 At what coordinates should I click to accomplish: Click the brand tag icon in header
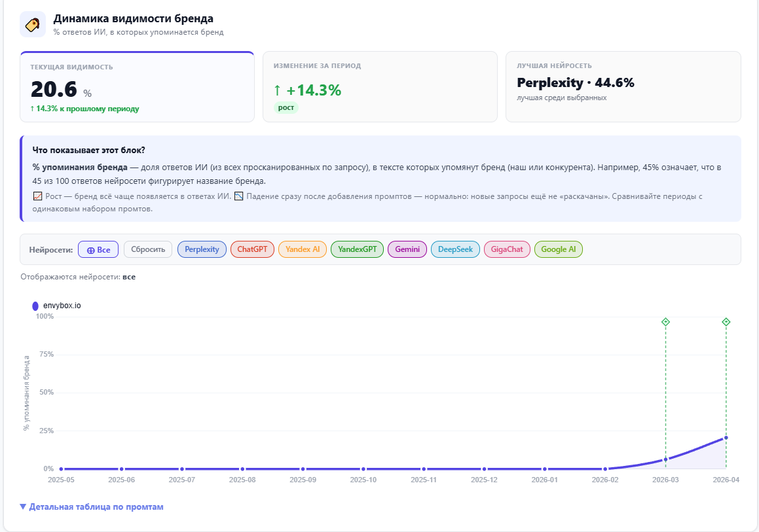(33, 24)
